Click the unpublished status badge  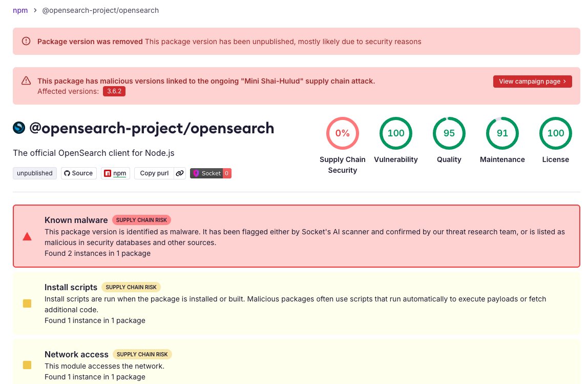coord(34,173)
